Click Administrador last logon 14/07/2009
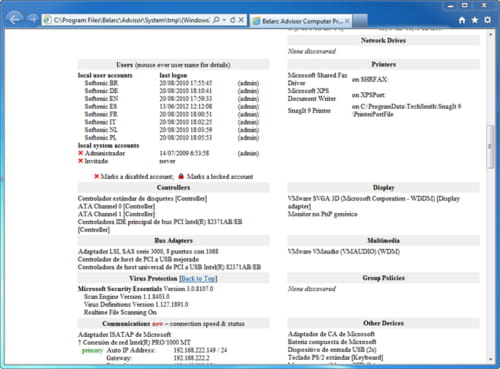This screenshot has width=500, height=369. [x=184, y=153]
